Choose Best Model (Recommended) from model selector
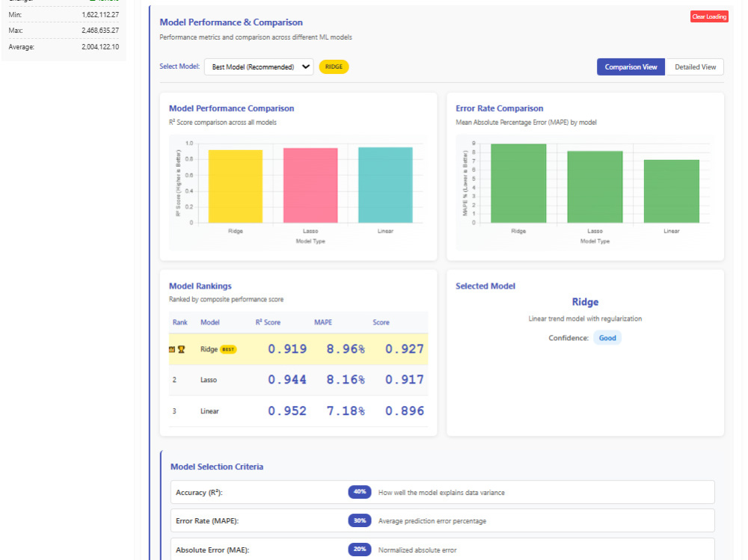This screenshot has width=748, height=560. (x=258, y=67)
